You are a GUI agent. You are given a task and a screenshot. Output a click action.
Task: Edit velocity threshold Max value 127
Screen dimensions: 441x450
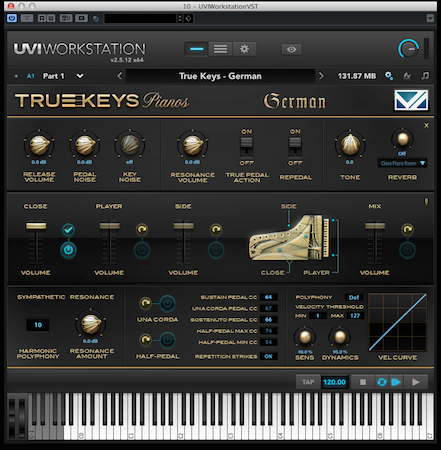355,316
